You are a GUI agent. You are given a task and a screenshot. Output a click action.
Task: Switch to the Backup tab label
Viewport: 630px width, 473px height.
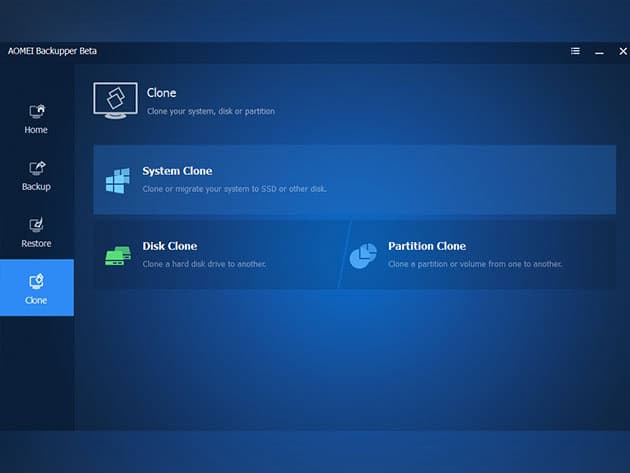tap(36, 187)
